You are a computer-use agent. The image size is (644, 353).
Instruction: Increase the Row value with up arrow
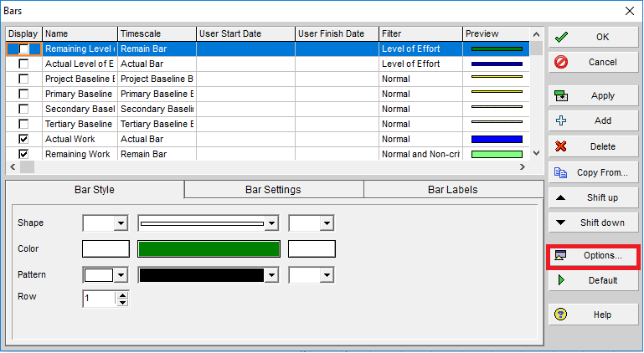click(122, 295)
